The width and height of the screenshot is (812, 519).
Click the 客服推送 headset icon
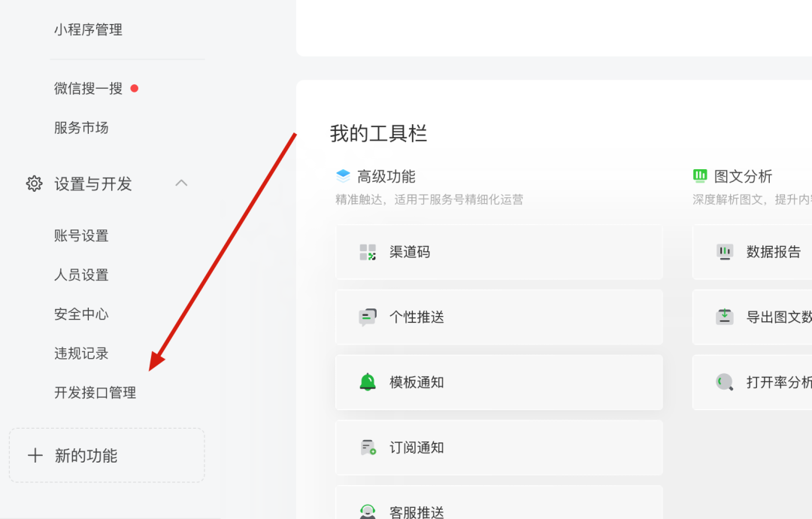pos(367,511)
